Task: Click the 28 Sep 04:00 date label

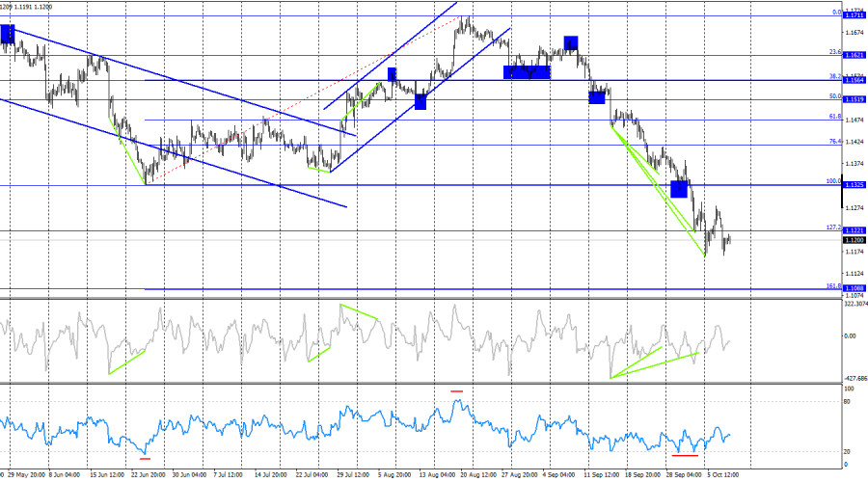Action: click(x=684, y=475)
